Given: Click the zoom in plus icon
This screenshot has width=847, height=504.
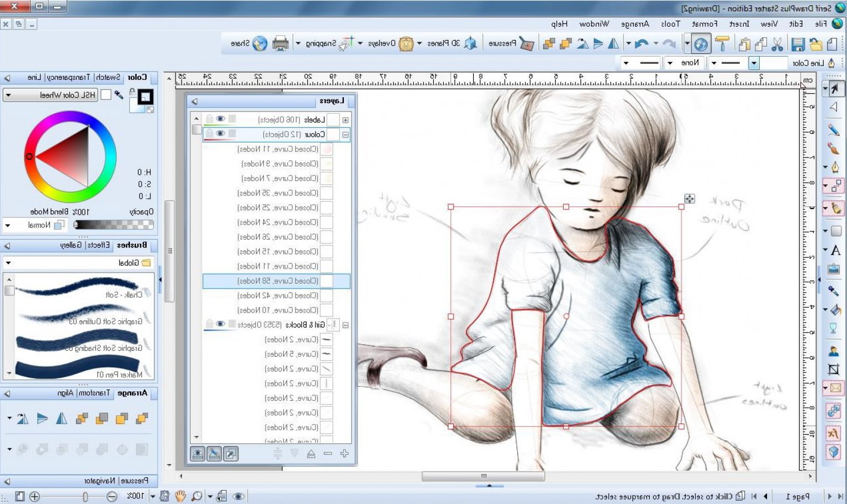Looking at the screenshot, I should tap(34, 497).
